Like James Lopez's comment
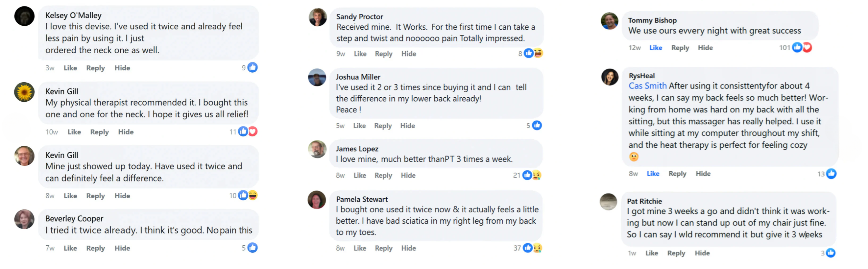Image resolution: width=868 pixels, height=269 pixels. tap(360, 175)
